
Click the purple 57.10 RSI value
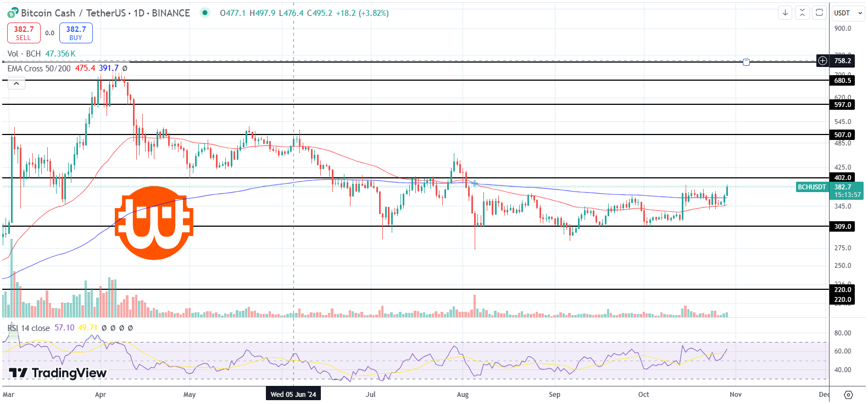coord(64,328)
